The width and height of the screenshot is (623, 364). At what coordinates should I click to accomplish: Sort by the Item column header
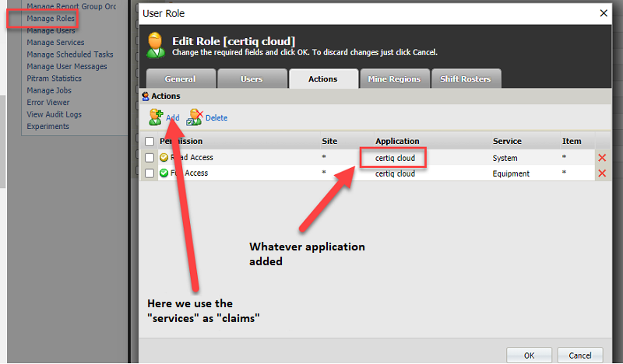click(572, 141)
